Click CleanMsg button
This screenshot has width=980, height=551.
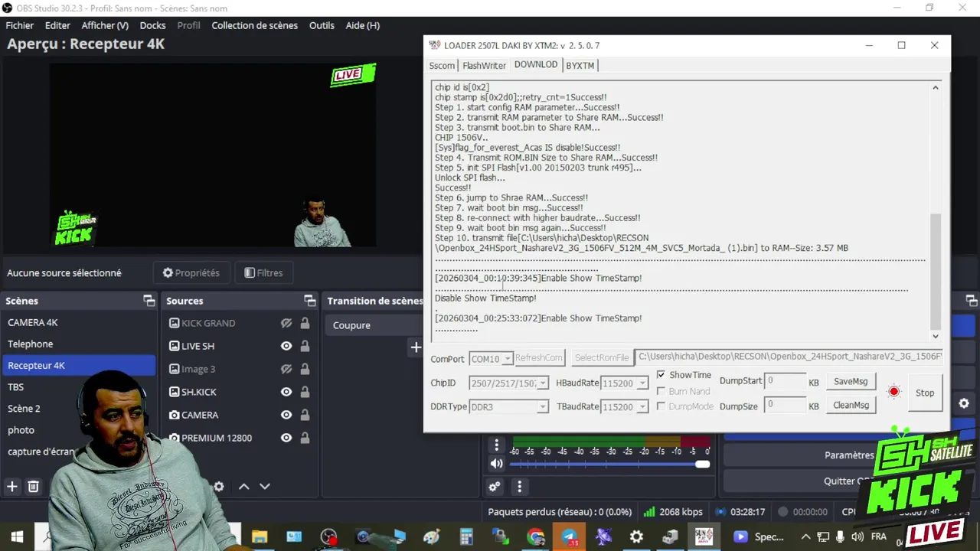click(851, 405)
